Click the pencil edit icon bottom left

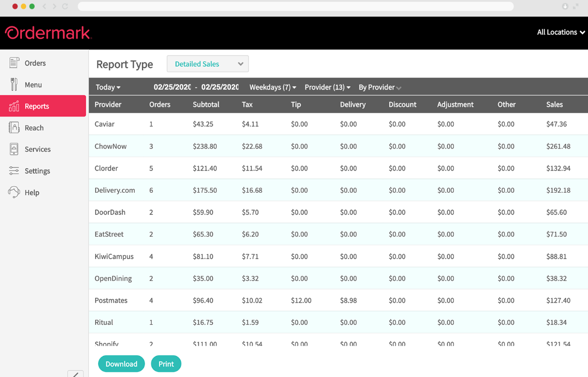click(x=75, y=374)
